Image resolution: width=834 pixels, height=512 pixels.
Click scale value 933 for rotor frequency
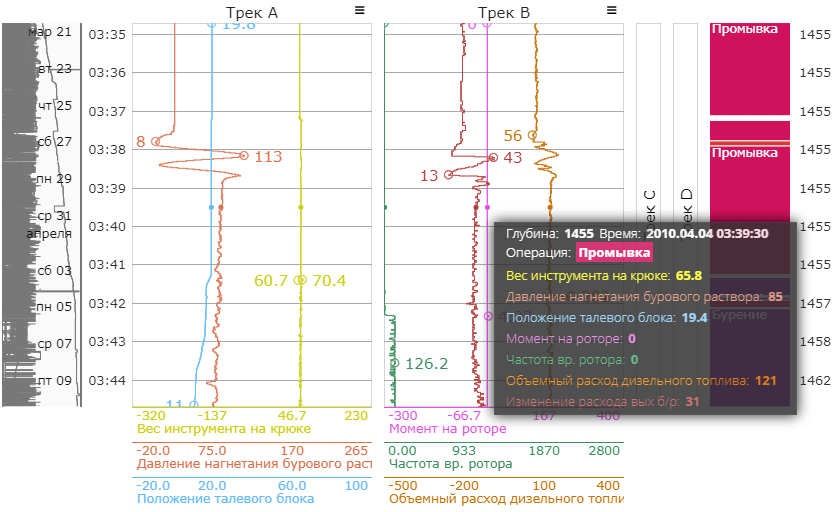pos(464,451)
